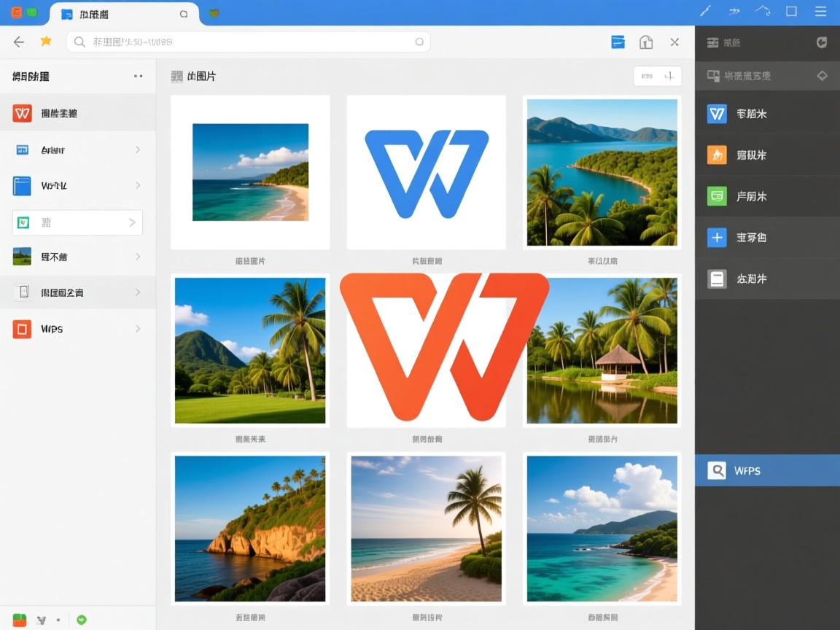The height and width of the screenshot is (630, 840).
Task: Click the green icon in right panel
Action: pos(717,196)
